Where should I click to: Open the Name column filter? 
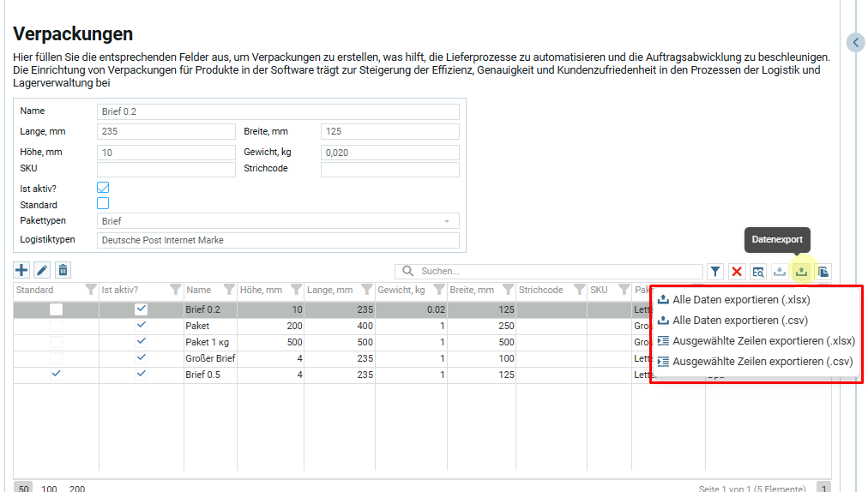point(229,290)
